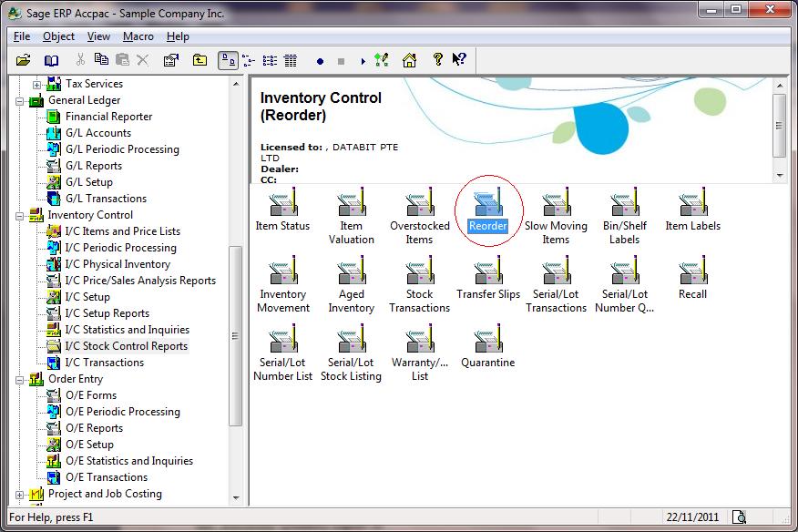Click the tree pane scroll-down arrow
The image size is (798, 532).
click(236, 498)
